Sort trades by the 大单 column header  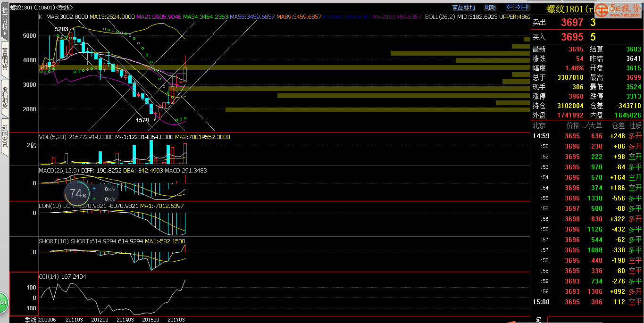pyautogui.click(x=592, y=126)
